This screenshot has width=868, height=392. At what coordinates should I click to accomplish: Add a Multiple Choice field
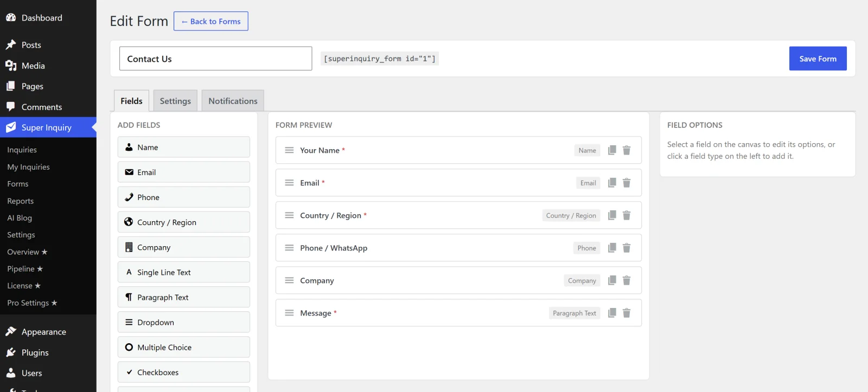point(184,347)
